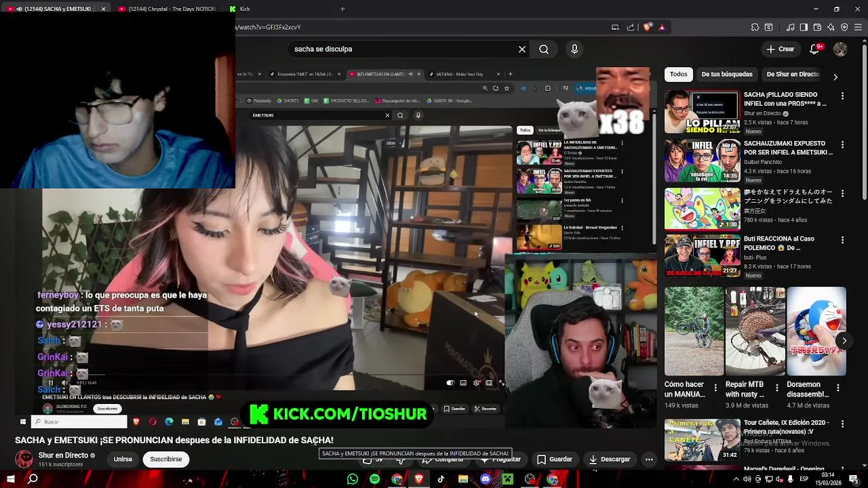Open Spotify from the taskbar
This screenshot has width=868, height=488.
(374, 479)
